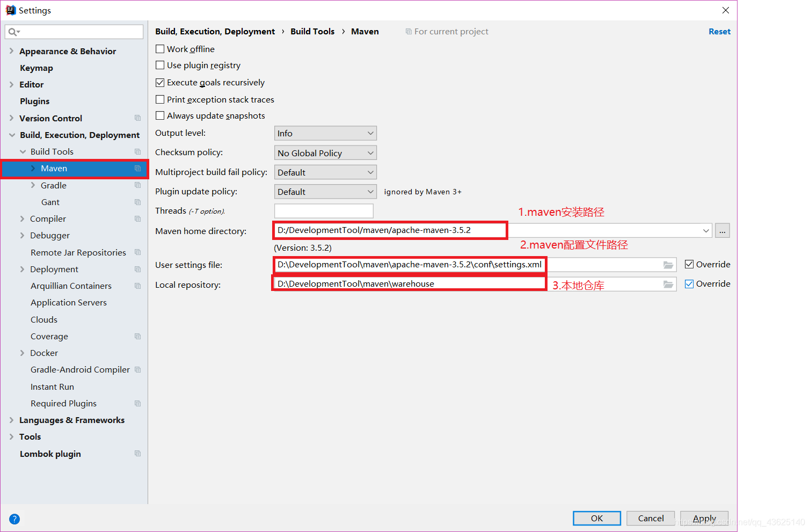810x532 pixels.
Task: Click the search magnifier icon in the sidebar
Action: (14, 32)
